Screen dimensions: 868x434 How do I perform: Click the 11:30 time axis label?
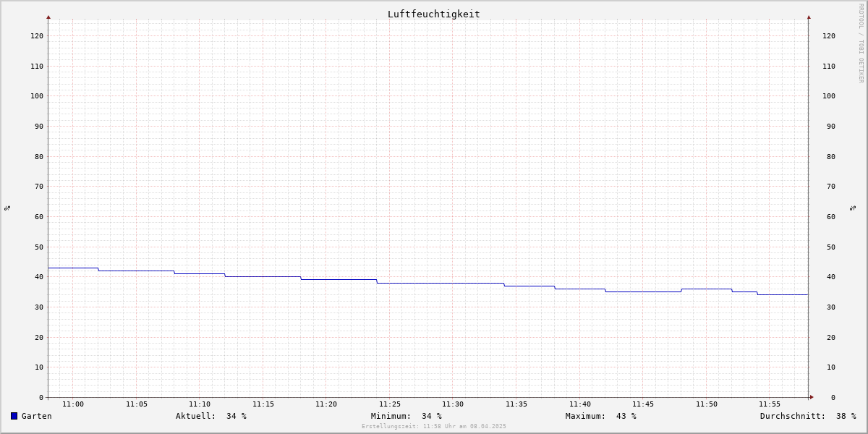[453, 404]
